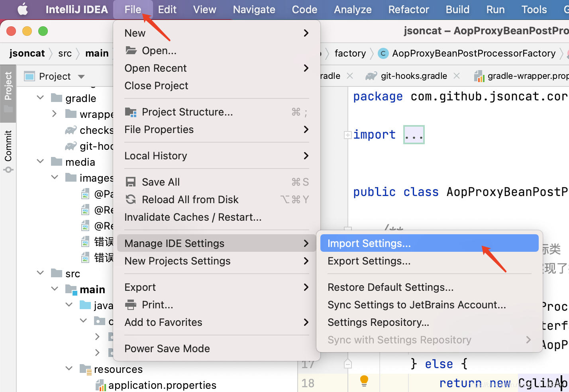Image resolution: width=569 pixels, height=392 pixels.
Task: Open Project Structure... dialog
Action: [x=217, y=112]
